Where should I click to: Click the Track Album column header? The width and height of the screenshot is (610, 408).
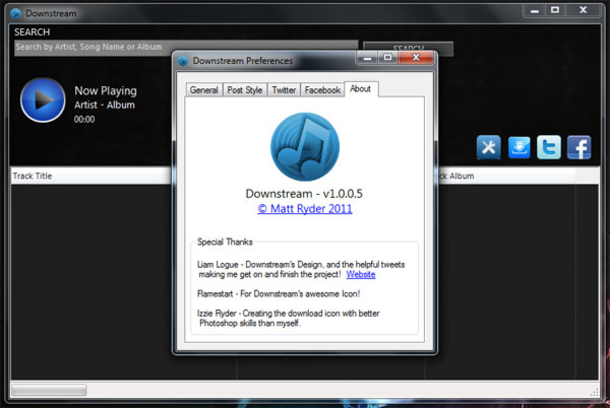506,176
